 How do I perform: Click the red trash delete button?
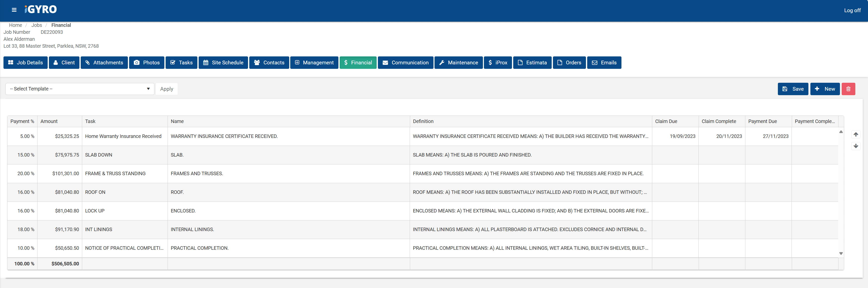coord(848,89)
